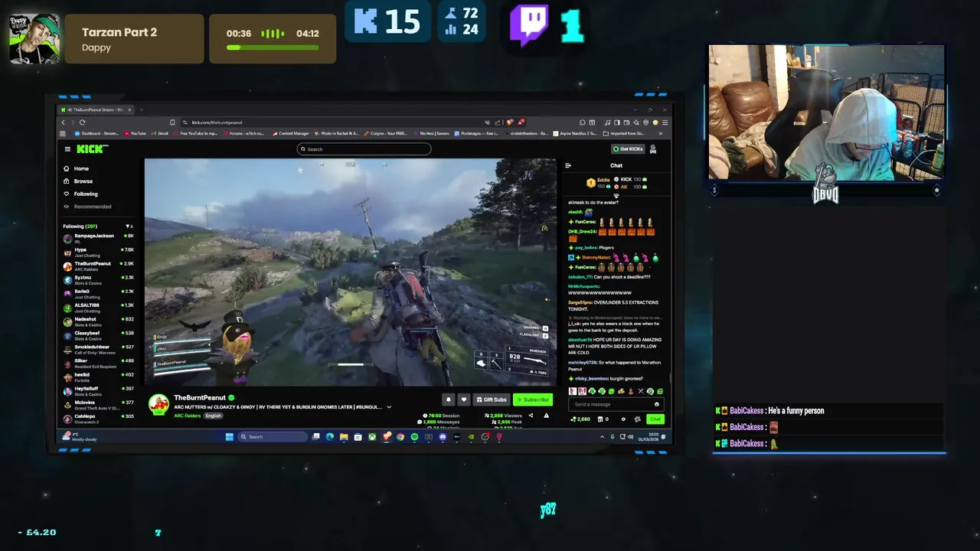980x551 pixels.
Task: Open the Windows Start menu
Action: 229,437
